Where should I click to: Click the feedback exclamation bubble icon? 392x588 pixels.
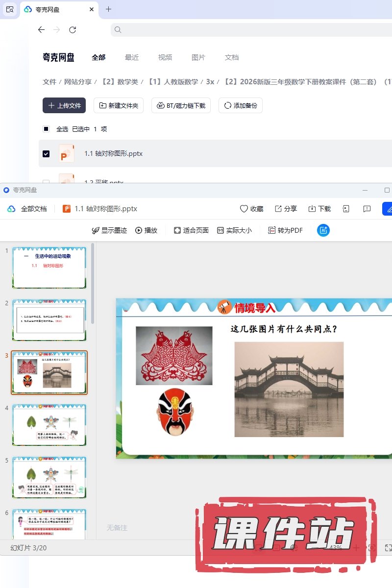[x=367, y=209]
